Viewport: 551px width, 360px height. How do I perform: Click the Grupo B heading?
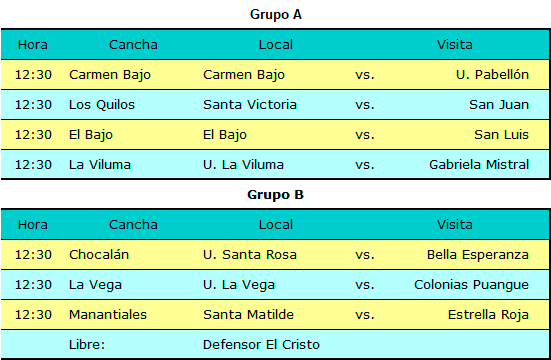(x=275, y=194)
